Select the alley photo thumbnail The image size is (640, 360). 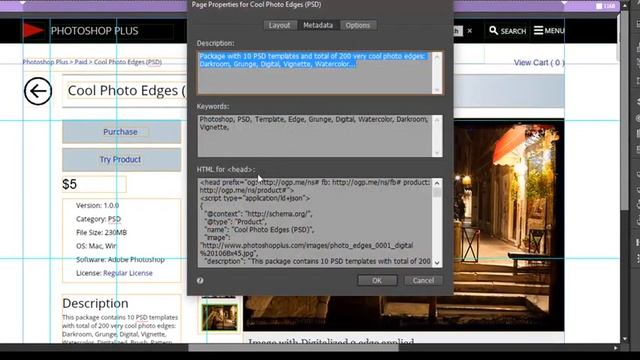pyautogui.click(x=220, y=317)
